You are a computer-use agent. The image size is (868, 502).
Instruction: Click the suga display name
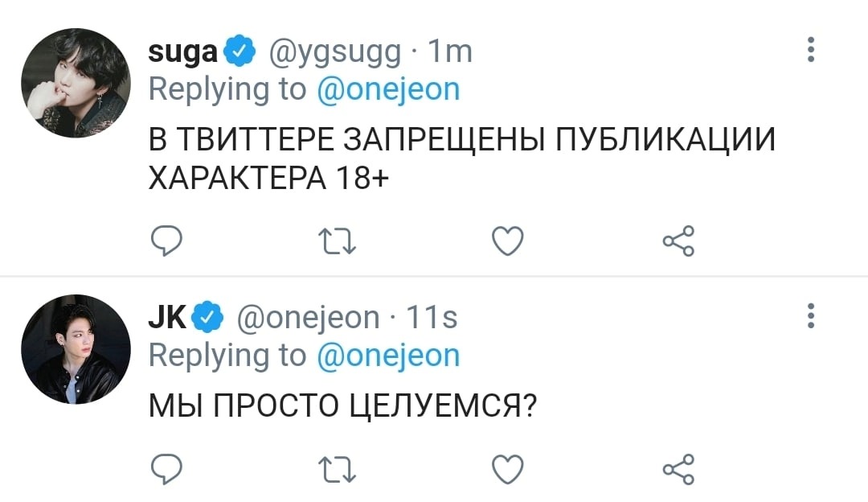[182, 51]
